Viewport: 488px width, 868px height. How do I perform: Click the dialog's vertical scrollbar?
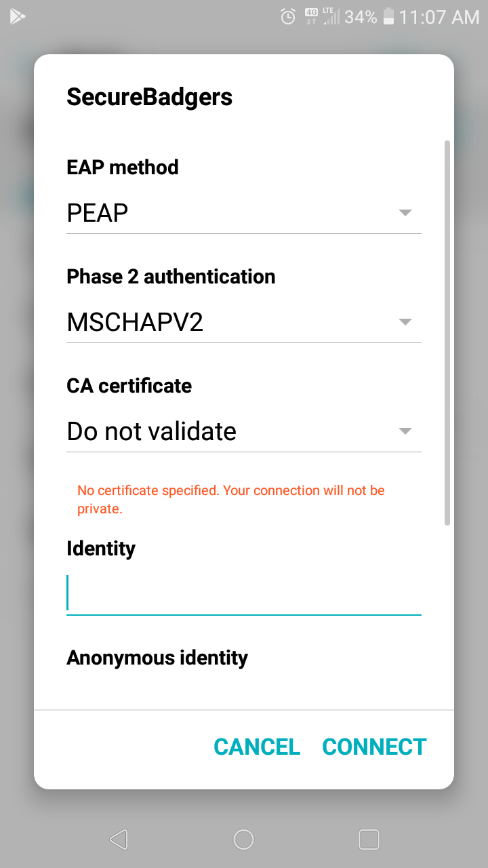click(x=447, y=332)
